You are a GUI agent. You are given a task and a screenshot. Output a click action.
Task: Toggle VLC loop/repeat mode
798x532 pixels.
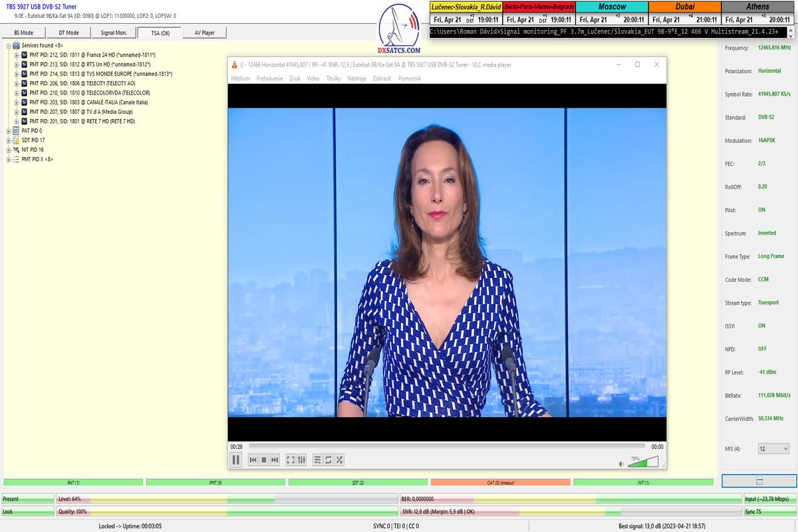tap(328, 460)
